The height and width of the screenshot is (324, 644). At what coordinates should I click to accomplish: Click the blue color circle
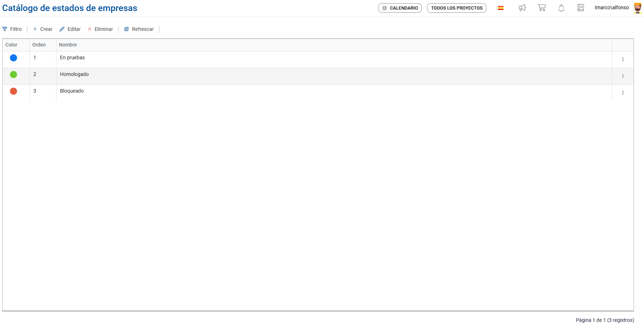[13, 58]
